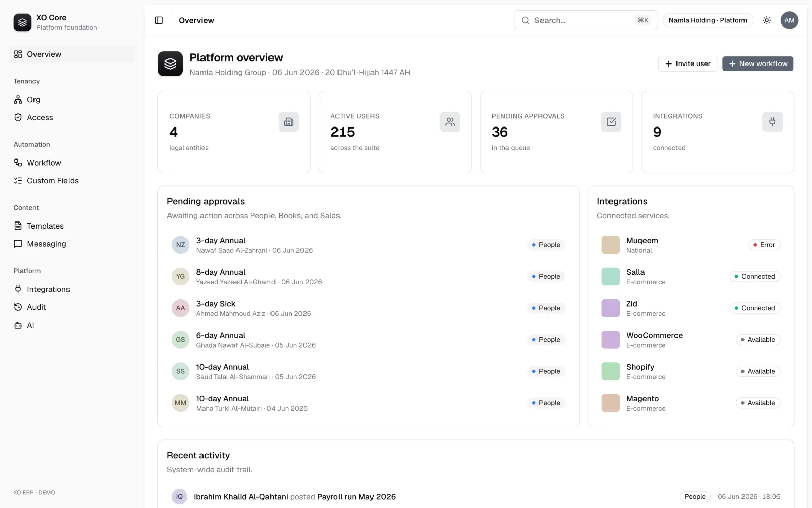
Task: Click People tag in Recent activity
Action: coord(695,497)
